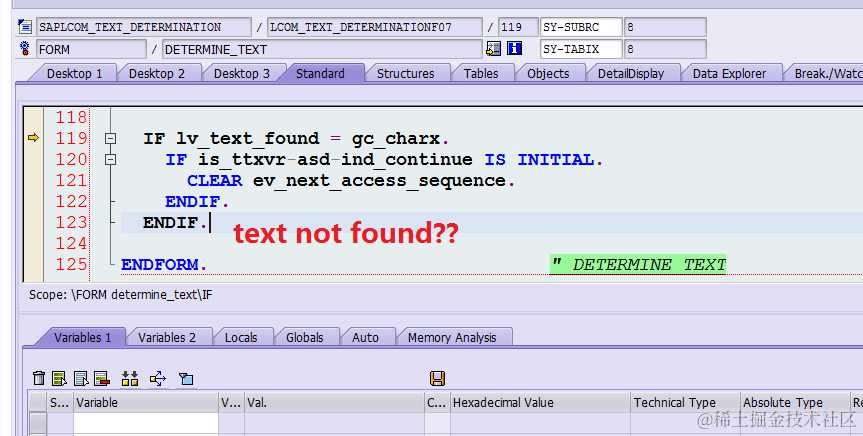
Task: Click the DETERMINE_TEXT event name field
Action: [322, 50]
